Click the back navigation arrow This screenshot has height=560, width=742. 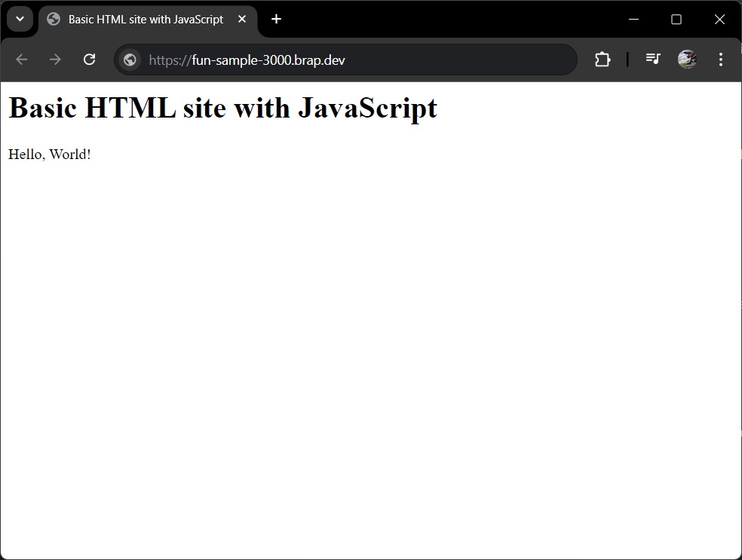click(x=21, y=60)
